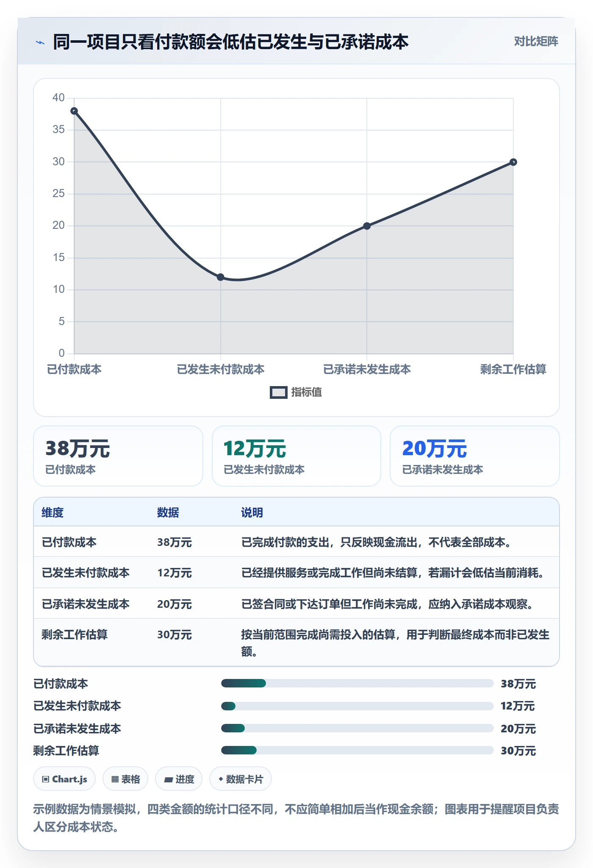The width and height of the screenshot is (593, 868).
Task: Click the 指标值 legend label
Action: point(306,392)
